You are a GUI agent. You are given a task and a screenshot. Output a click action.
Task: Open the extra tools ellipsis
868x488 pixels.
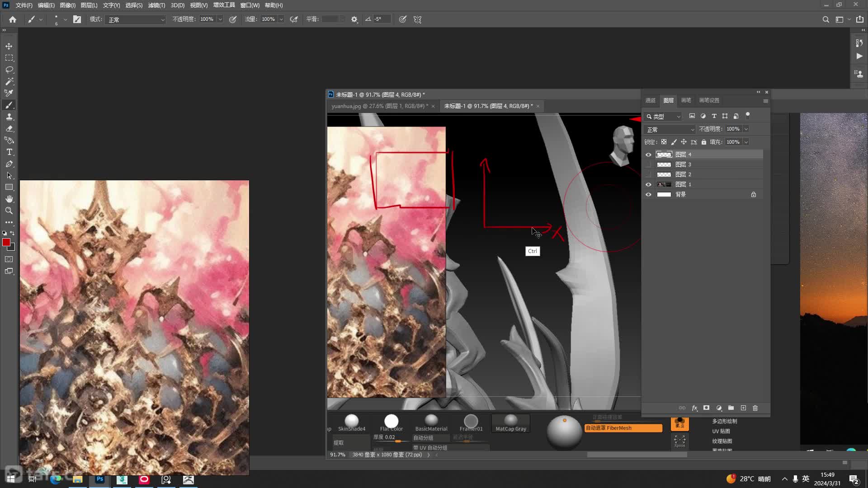point(9,222)
